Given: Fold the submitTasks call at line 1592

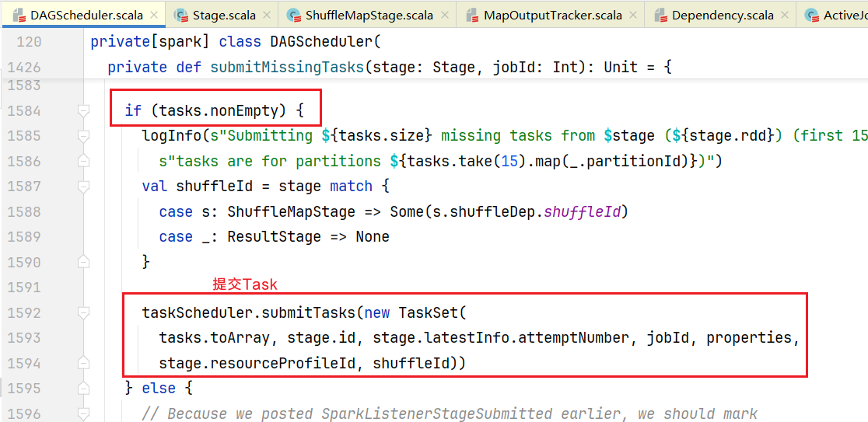Looking at the screenshot, I should pyautogui.click(x=83, y=313).
